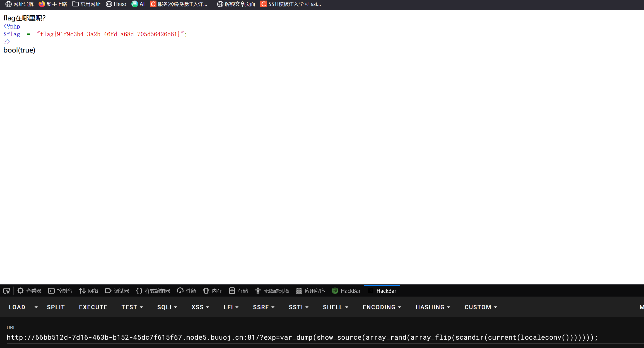Click the HackBar URL input field
This screenshot has width=644, height=348.
click(x=302, y=337)
